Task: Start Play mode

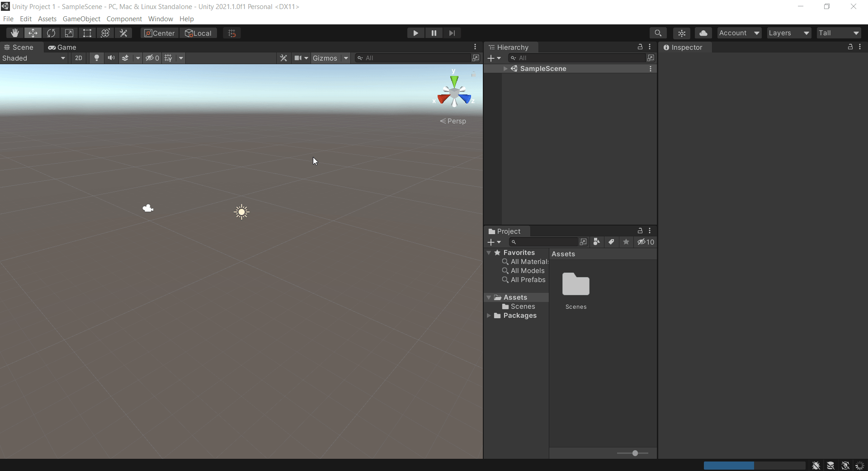Action: [x=415, y=33]
